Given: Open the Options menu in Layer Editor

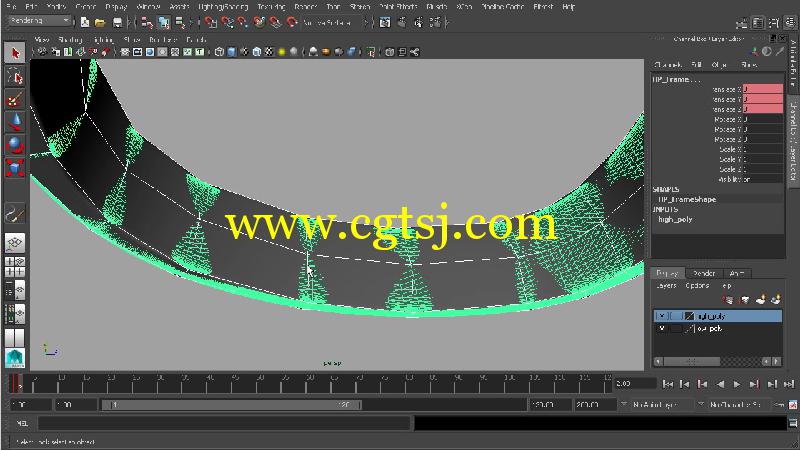Looking at the screenshot, I should tap(697, 286).
